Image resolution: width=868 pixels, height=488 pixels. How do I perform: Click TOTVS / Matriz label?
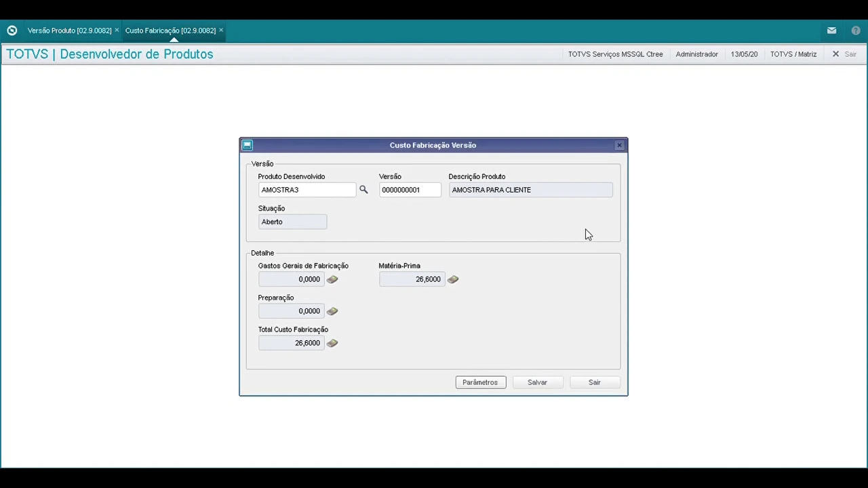793,54
